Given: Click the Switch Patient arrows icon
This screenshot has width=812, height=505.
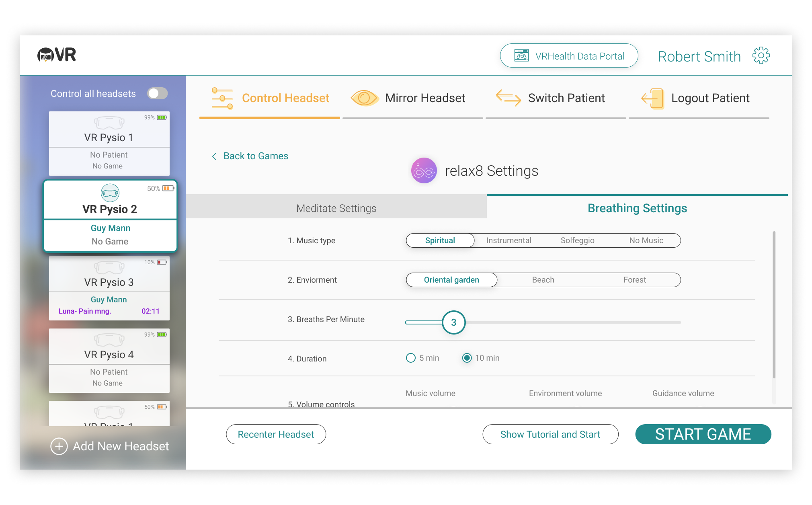Looking at the screenshot, I should pyautogui.click(x=508, y=98).
